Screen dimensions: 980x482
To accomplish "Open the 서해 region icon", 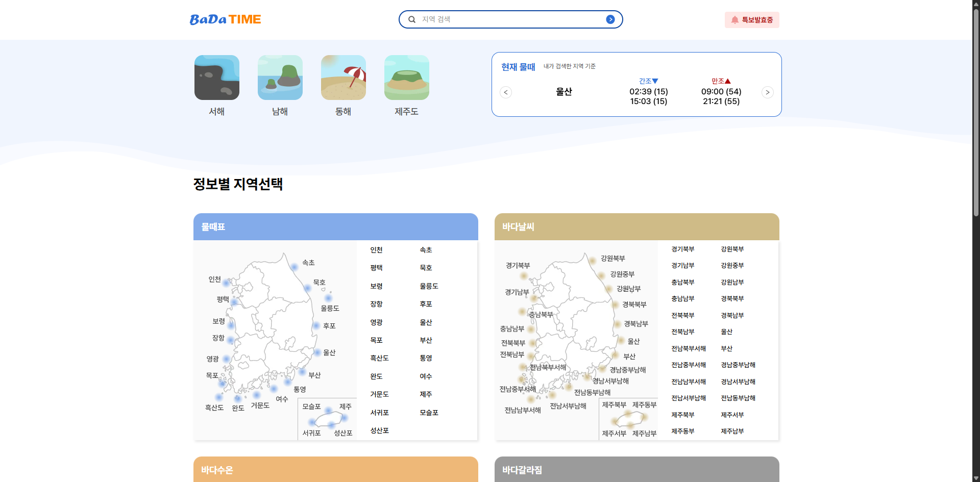I will (x=216, y=78).
